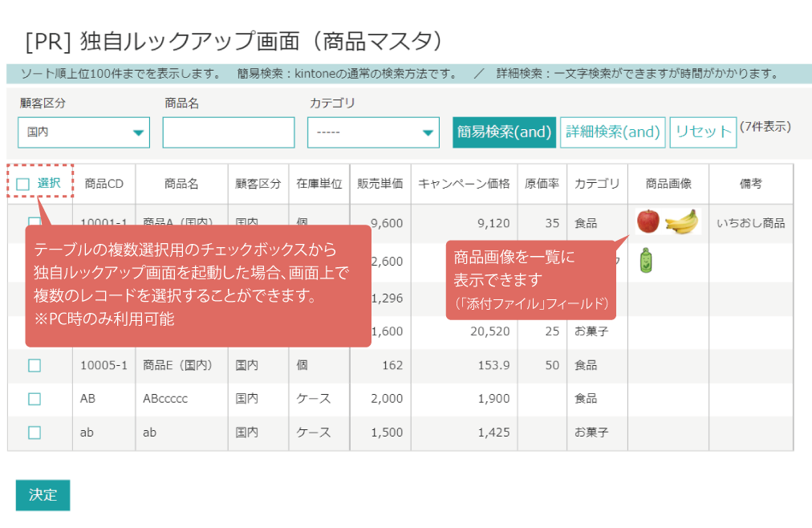Screen dimensions: 812x528
Task: Confirm selection with the 決定 button
Action: [x=43, y=495]
